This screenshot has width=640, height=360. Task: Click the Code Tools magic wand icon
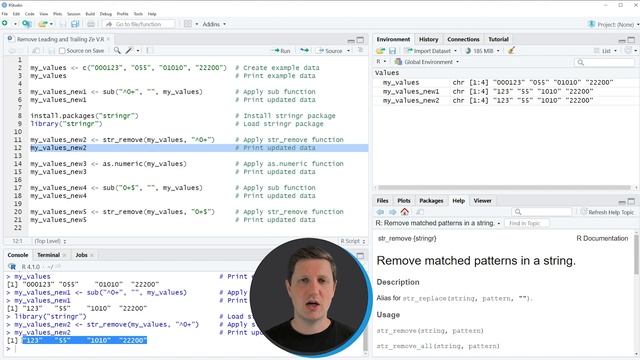point(129,51)
